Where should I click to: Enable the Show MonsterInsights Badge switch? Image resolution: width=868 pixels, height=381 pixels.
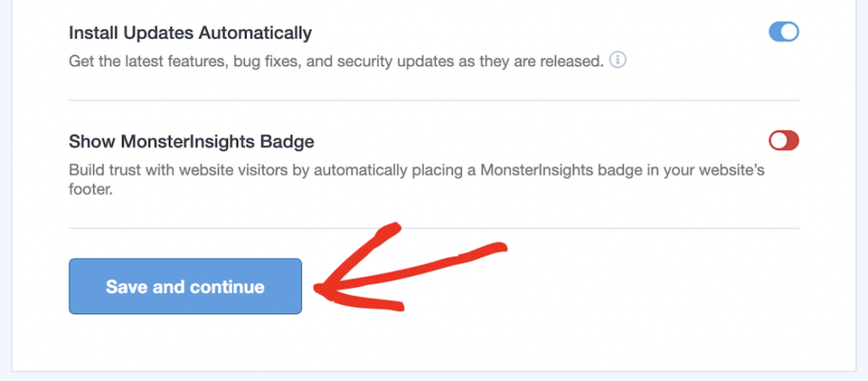[784, 141]
